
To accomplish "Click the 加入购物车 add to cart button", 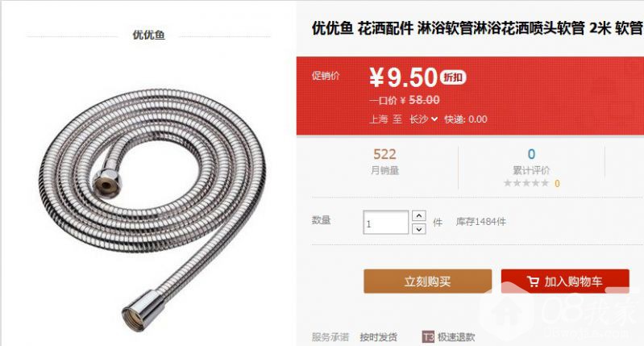I will pos(565,281).
